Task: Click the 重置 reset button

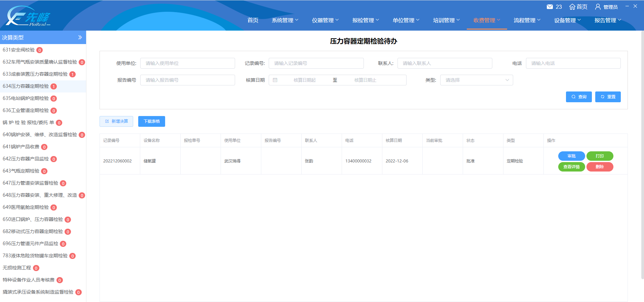Action: (608, 97)
